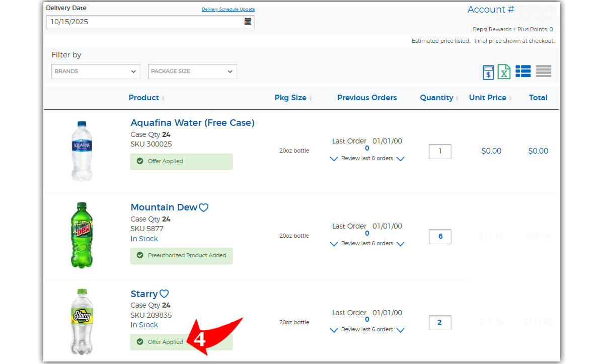Screen dimensions: 604x364
Task: Sort by Unit Price column header
Action: (x=487, y=98)
